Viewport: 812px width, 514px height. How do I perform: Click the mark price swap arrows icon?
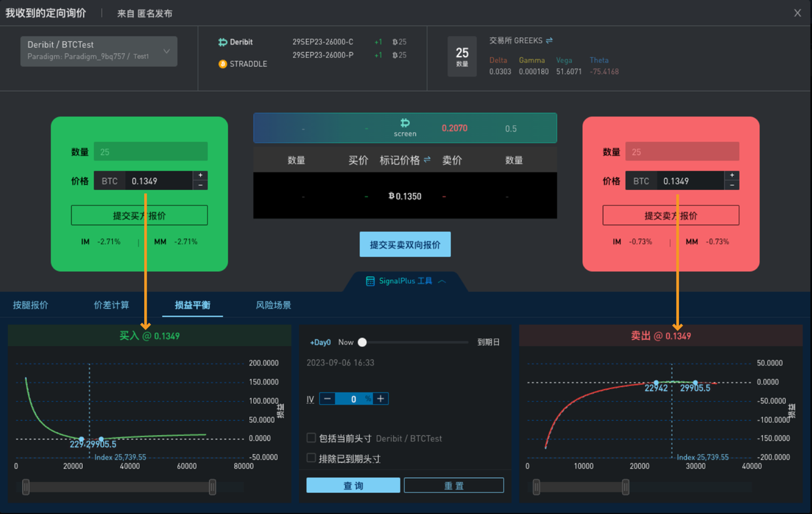(427, 160)
